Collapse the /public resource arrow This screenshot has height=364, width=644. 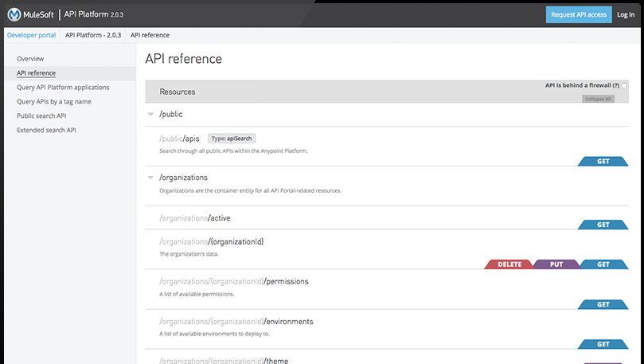(x=150, y=114)
